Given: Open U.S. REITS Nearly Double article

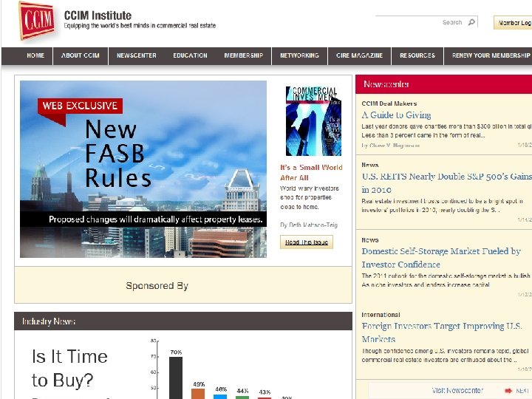Looking at the screenshot, I should click(x=447, y=183).
